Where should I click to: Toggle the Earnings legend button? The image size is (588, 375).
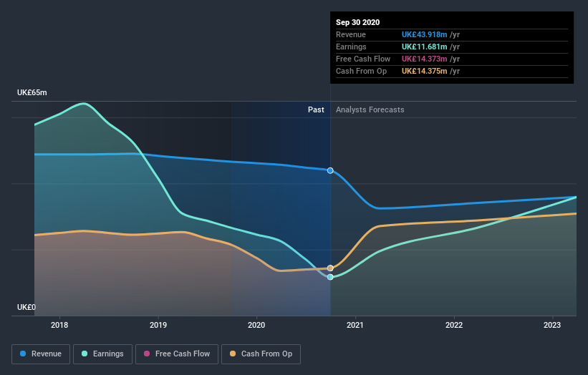click(102, 354)
